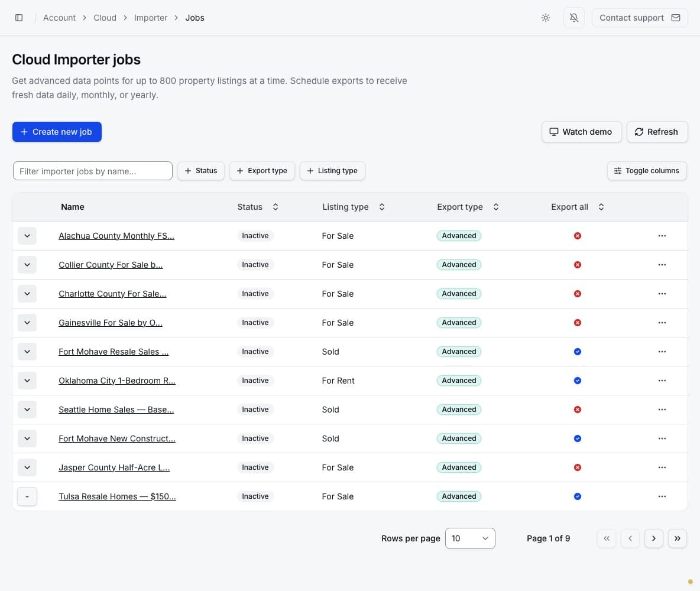700x591 pixels.
Task: Click the blue export-all check in Fort Mohave Resale row
Action: click(x=577, y=352)
